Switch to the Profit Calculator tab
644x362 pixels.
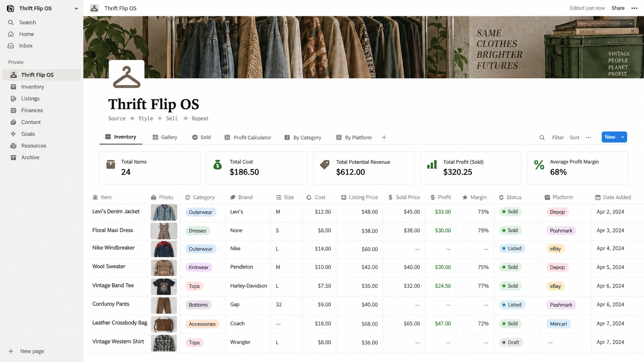(x=248, y=137)
